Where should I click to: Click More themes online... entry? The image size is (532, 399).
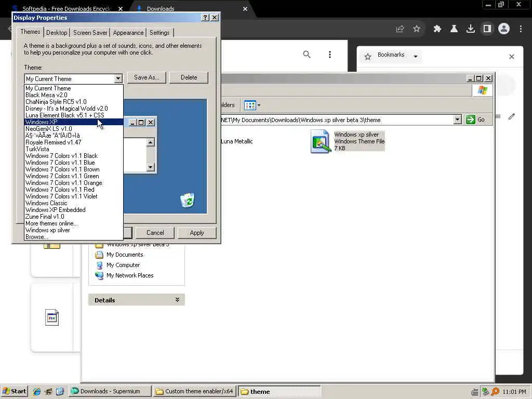coord(74,223)
